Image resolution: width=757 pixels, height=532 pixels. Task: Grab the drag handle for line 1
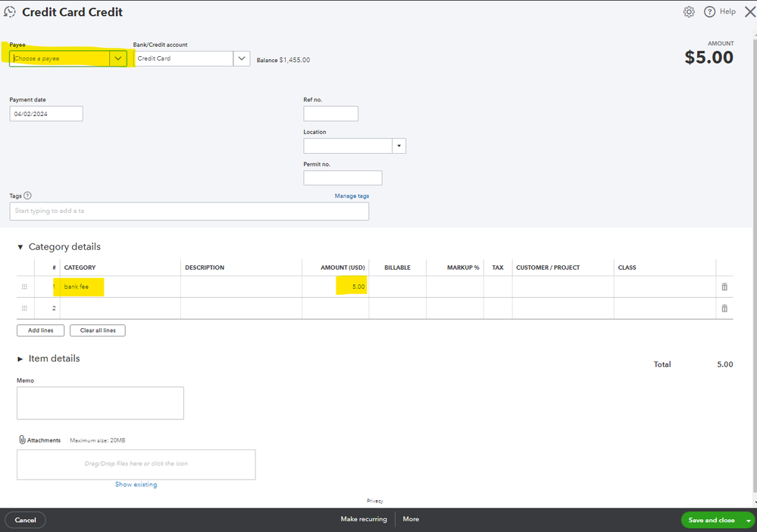coord(24,286)
